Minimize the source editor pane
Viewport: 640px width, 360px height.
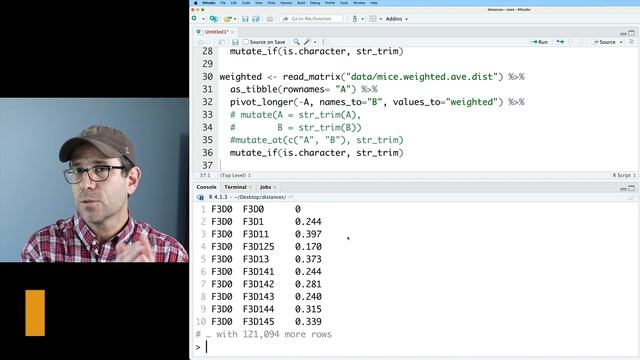[623, 33]
